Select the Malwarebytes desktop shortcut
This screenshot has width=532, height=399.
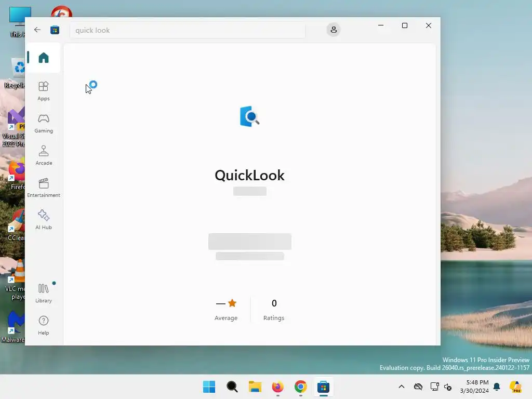point(13,327)
